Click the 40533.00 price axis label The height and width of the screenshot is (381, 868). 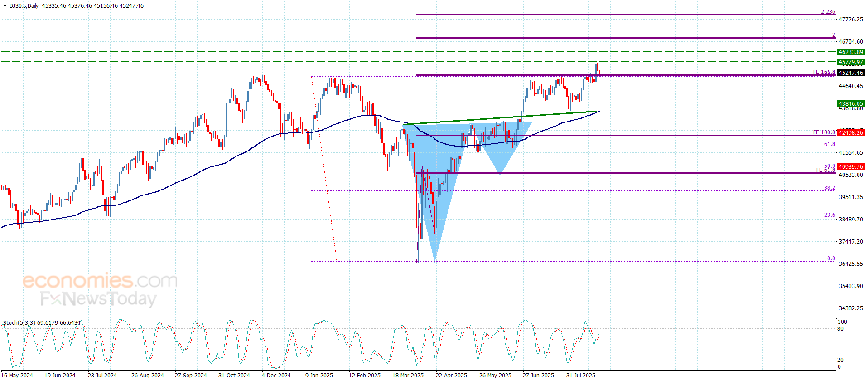pyautogui.click(x=851, y=175)
